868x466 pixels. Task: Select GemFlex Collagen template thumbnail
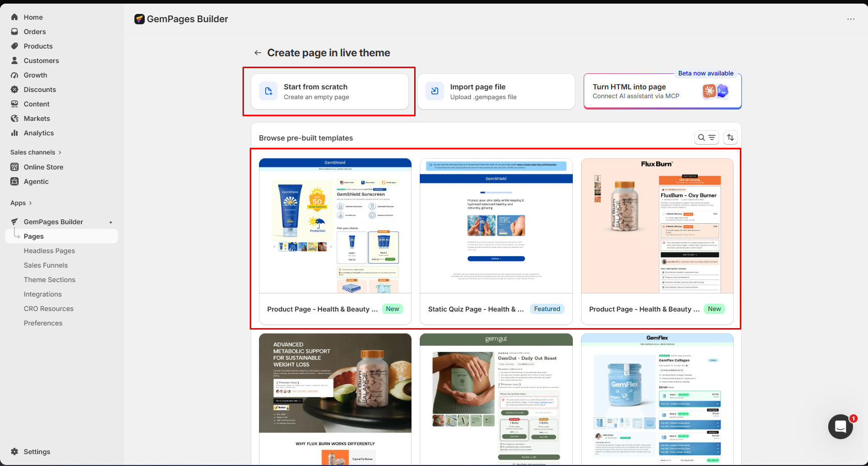tap(657, 399)
